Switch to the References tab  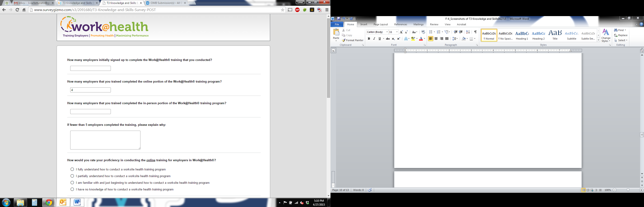400,24
